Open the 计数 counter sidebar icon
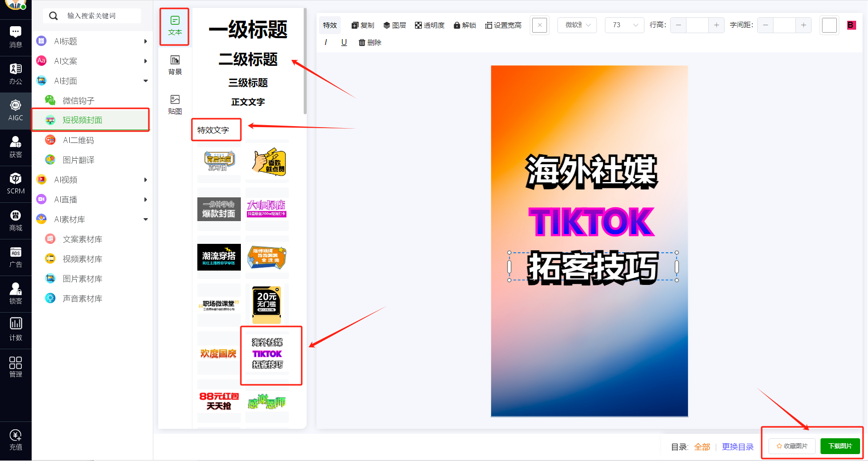This screenshot has height=461, width=868. coord(16,330)
